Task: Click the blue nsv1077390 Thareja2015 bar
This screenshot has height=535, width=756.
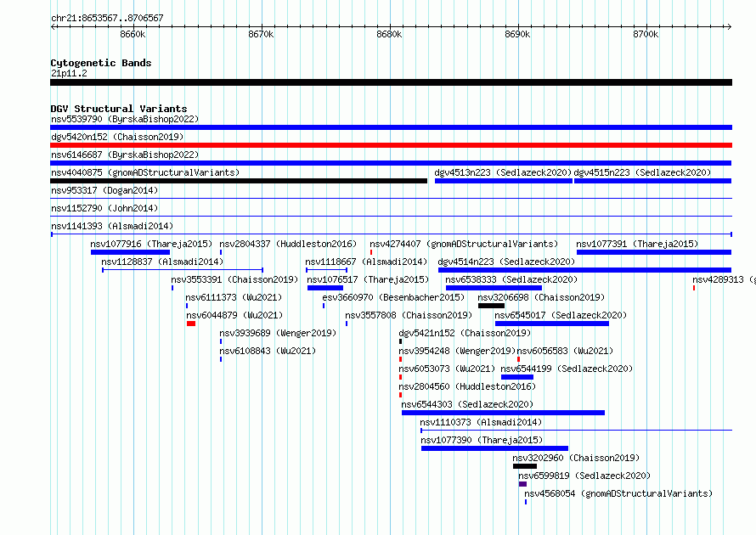Action: [x=494, y=448]
